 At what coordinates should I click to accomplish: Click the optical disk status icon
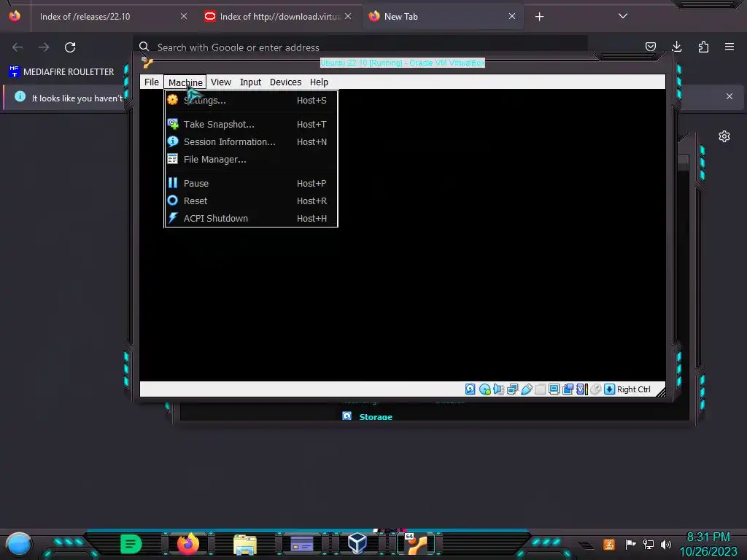pyautogui.click(x=484, y=389)
